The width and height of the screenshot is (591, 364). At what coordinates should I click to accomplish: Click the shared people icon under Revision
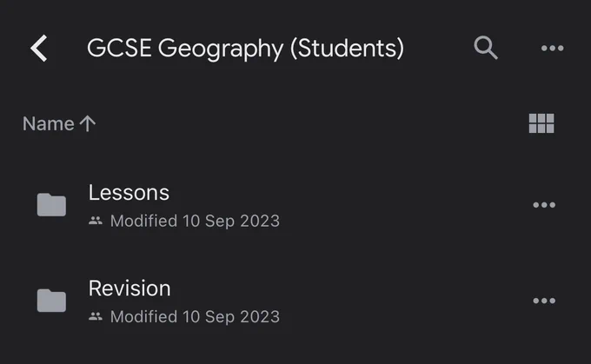96,316
